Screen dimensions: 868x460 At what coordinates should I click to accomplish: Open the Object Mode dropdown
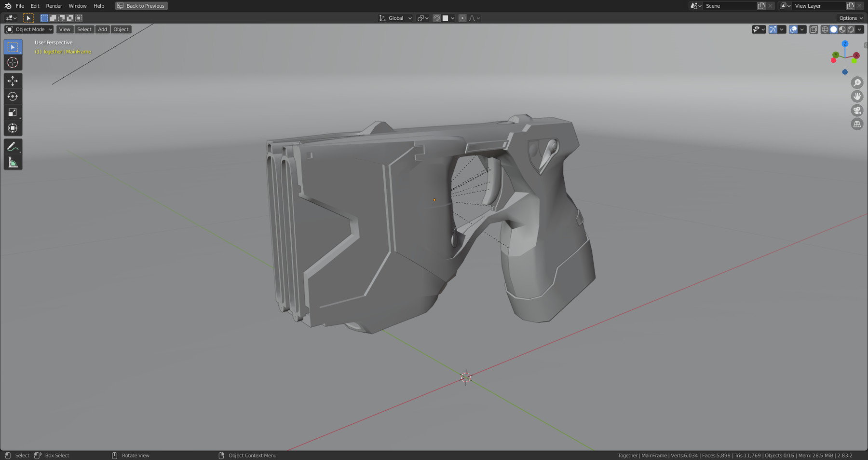tap(28, 29)
